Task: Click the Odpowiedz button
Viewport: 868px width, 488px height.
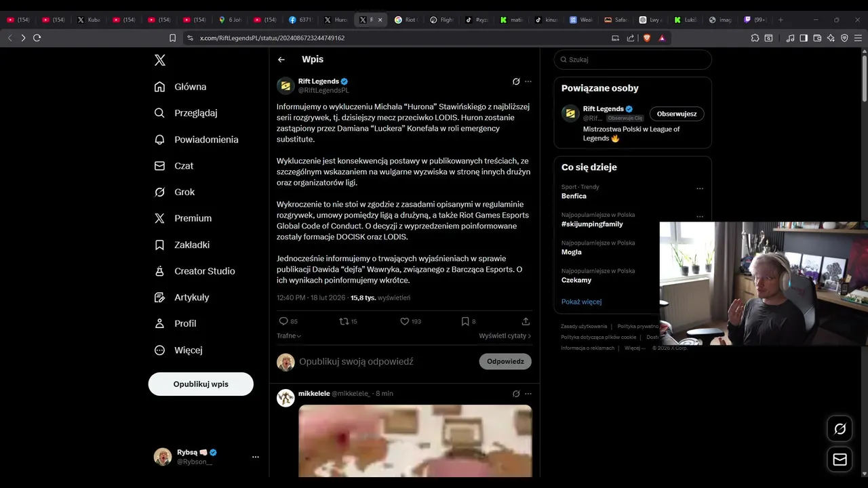Action: click(505, 362)
